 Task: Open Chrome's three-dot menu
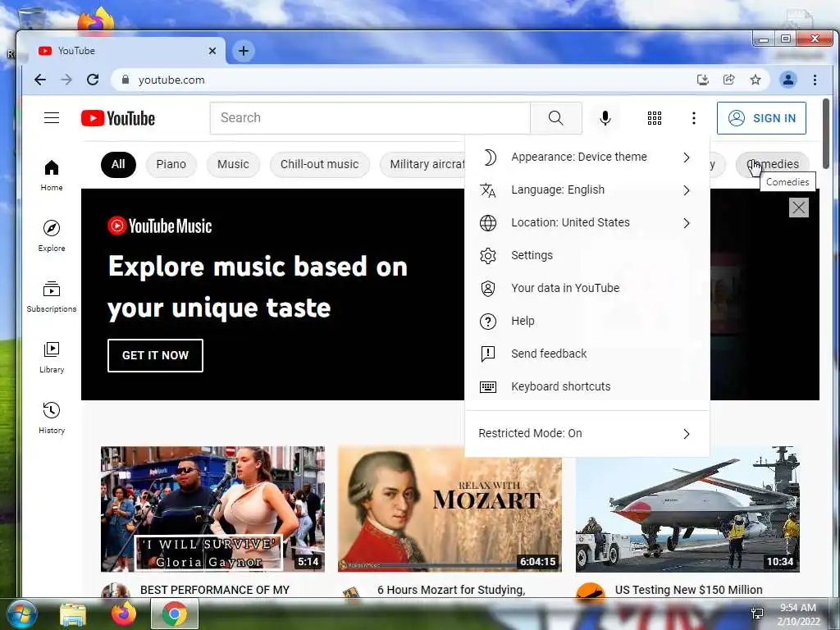[815, 80]
